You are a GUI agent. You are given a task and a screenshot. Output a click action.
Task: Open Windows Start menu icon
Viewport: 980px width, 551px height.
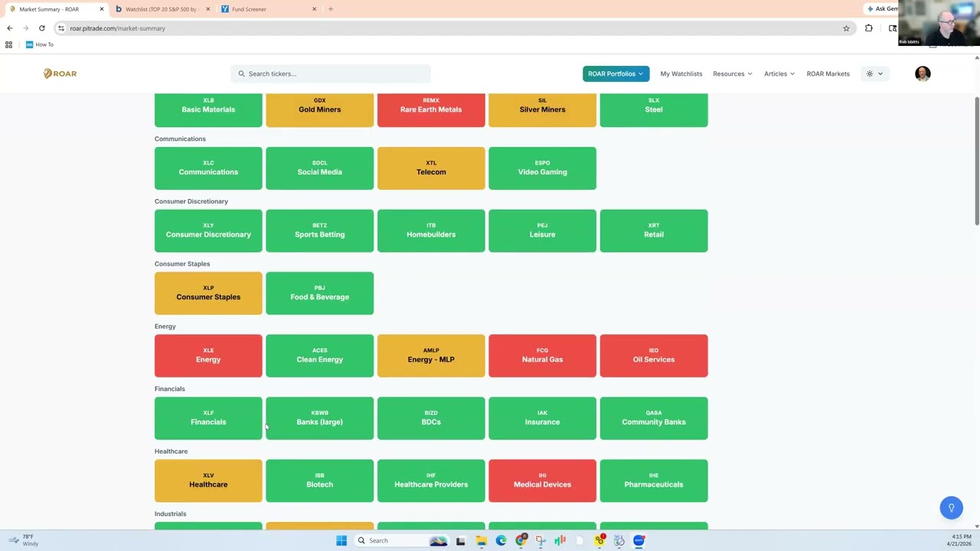tap(341, 540)
